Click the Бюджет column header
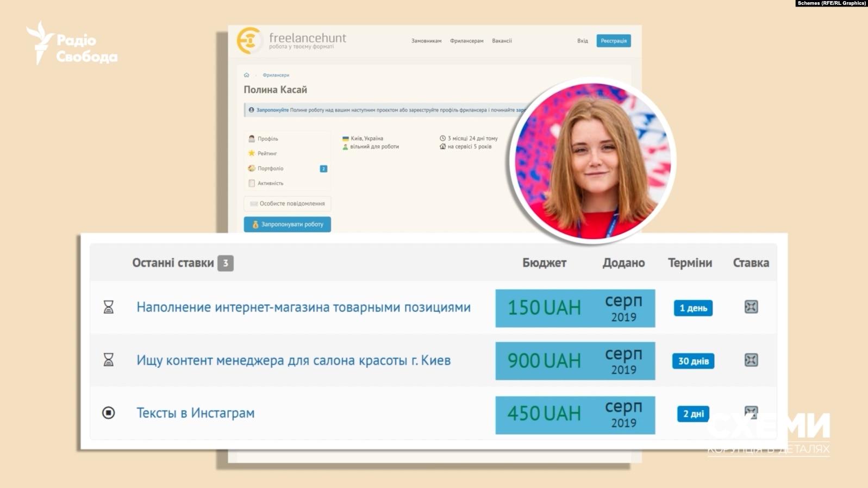Image resolution: width=868 pixels, height=488 pixels. (544, 263)
